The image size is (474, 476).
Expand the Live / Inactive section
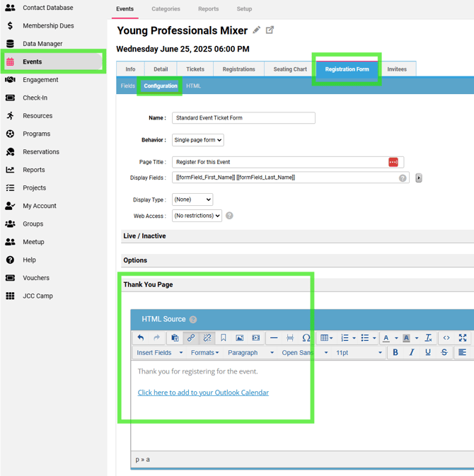pyautogui.click(x=145, y=236)
